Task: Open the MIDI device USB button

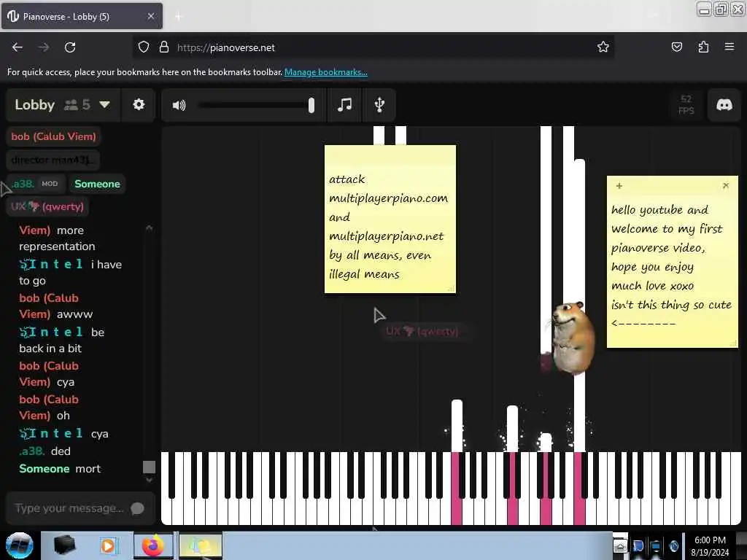Action: click(379, 105)
